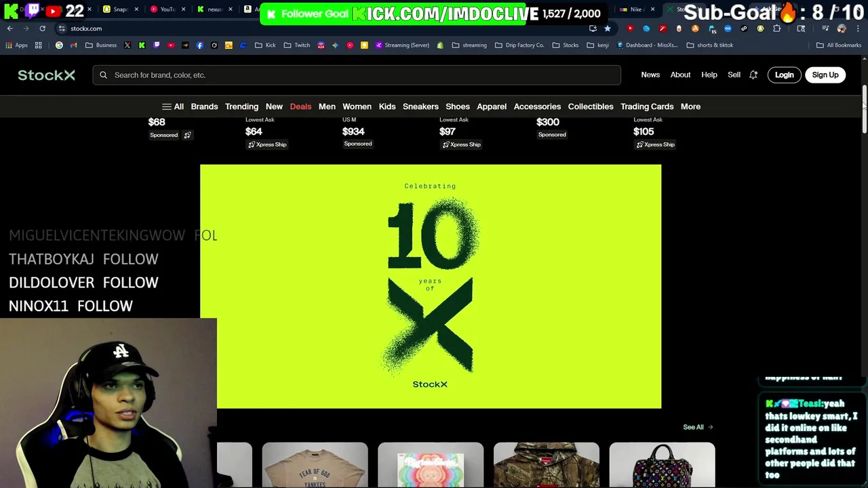
Task: Click the install app icon in address bar
Action: pyautogui.click(x=593, y=28)
